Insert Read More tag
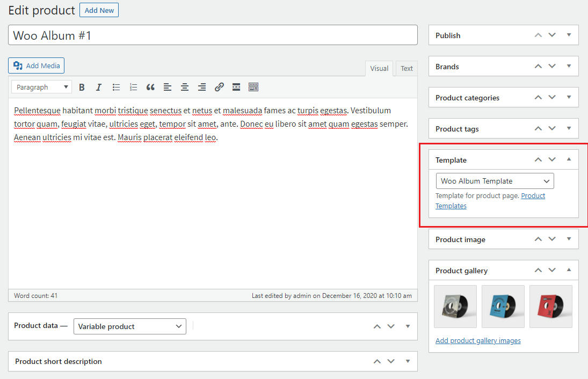This screenshot has width=588, height=379. tap(236, 88)
